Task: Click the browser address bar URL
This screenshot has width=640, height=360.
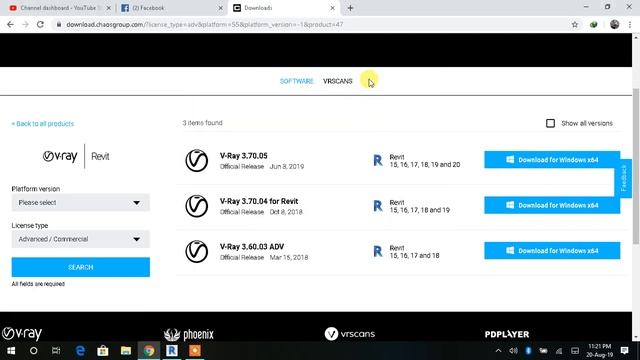Action: [204, 24]
